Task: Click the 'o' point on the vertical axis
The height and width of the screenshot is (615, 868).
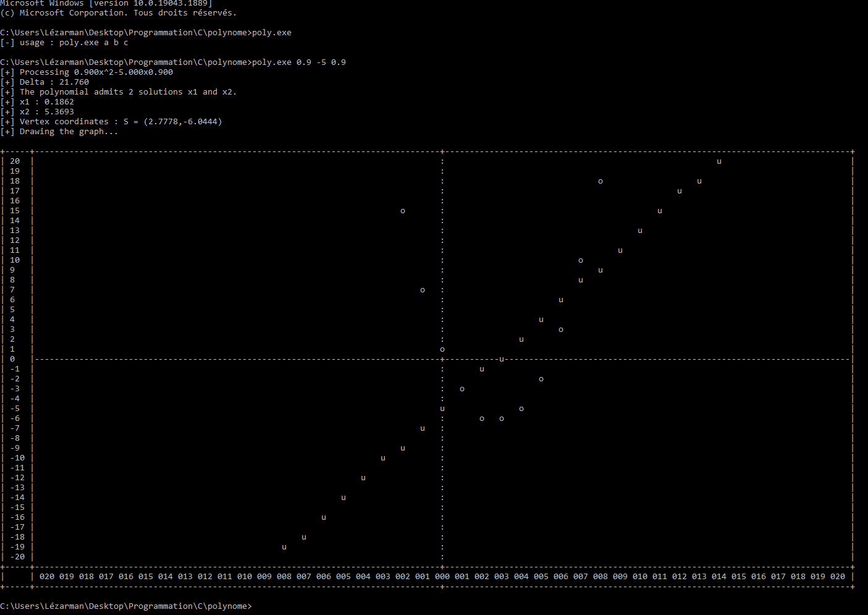Action: tap(442, 350)
